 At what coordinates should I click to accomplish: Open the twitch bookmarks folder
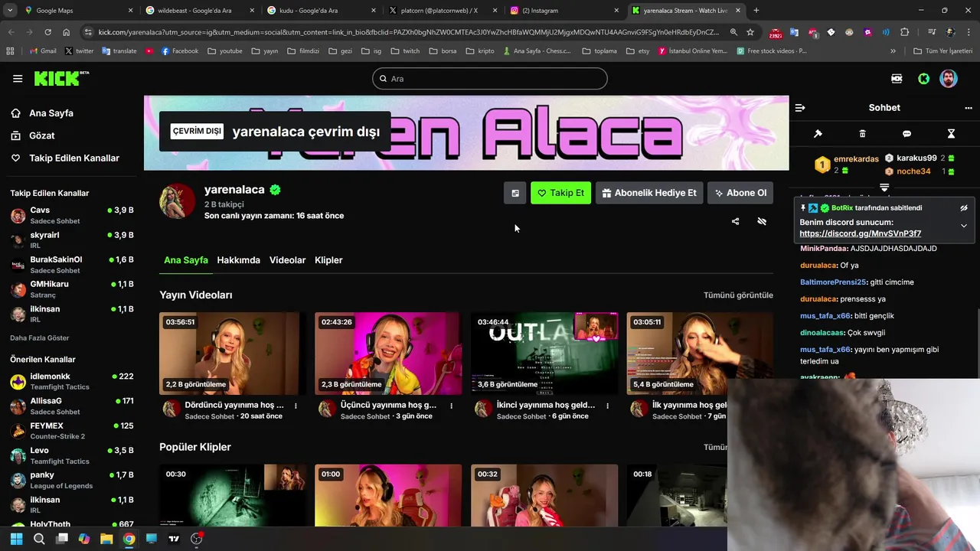pyautogui.click(x=405, y=51)
